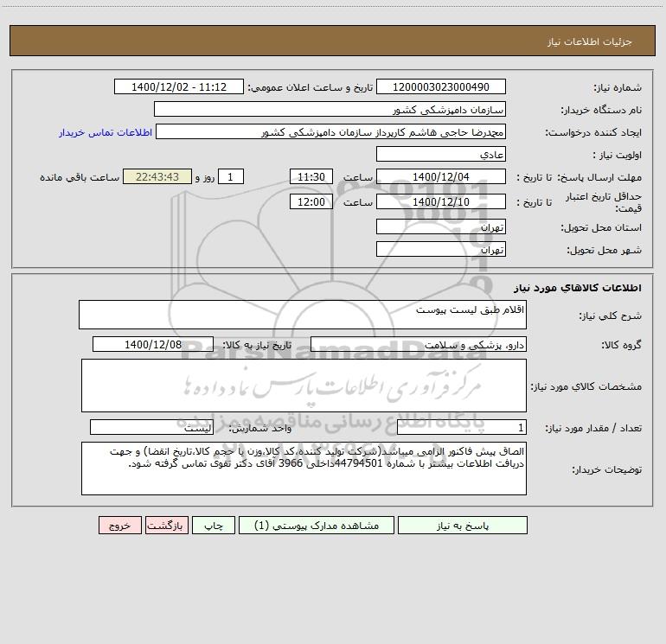Image resolution: width=666 pixels, height=644 pixels.
Task: Click the توضیحات خریدار label
Action: 607,470
